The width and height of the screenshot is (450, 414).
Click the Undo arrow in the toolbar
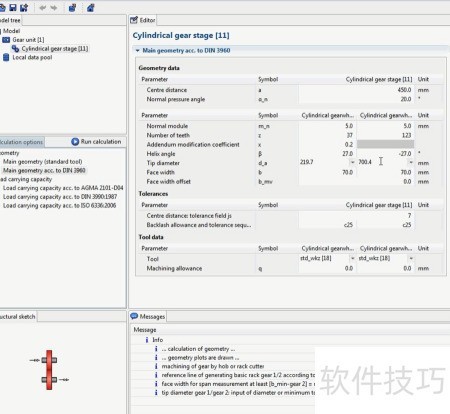(x=42, y=8)
